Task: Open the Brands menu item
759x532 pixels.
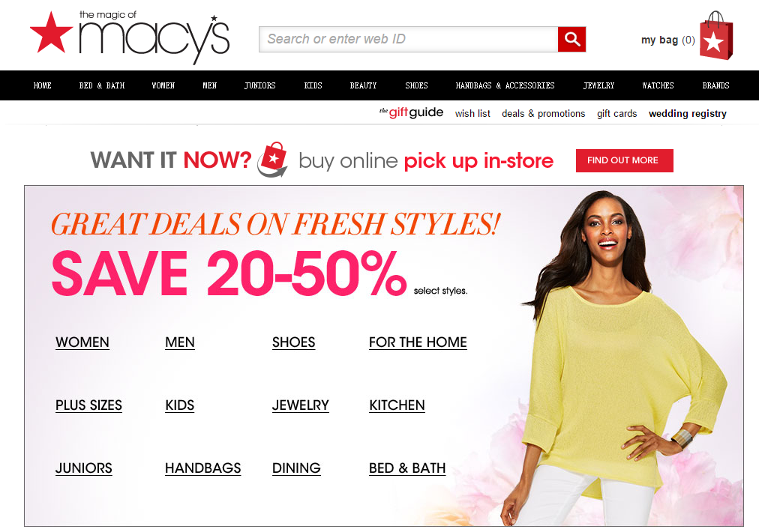Action: click(715, 85)
